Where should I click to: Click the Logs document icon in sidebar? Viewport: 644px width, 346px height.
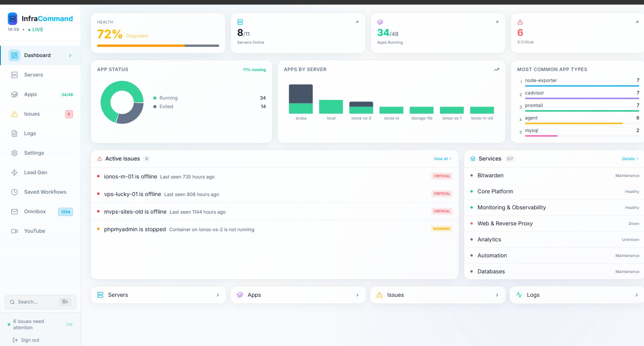[x=14, y=134]
